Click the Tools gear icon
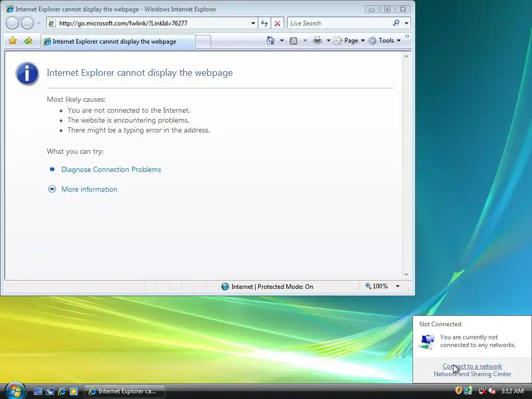 (x=373, y=41)
